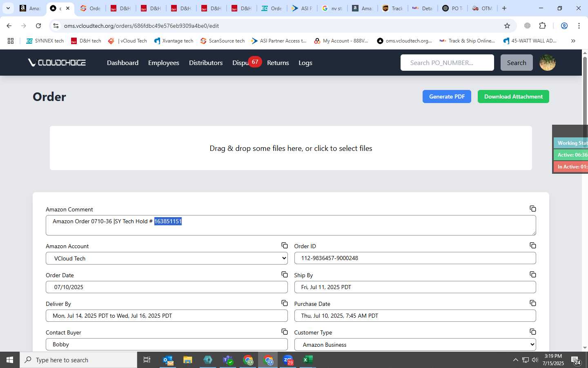Click the Ship By field
Viewport: 588px width, 368px height.
(415, 287)
